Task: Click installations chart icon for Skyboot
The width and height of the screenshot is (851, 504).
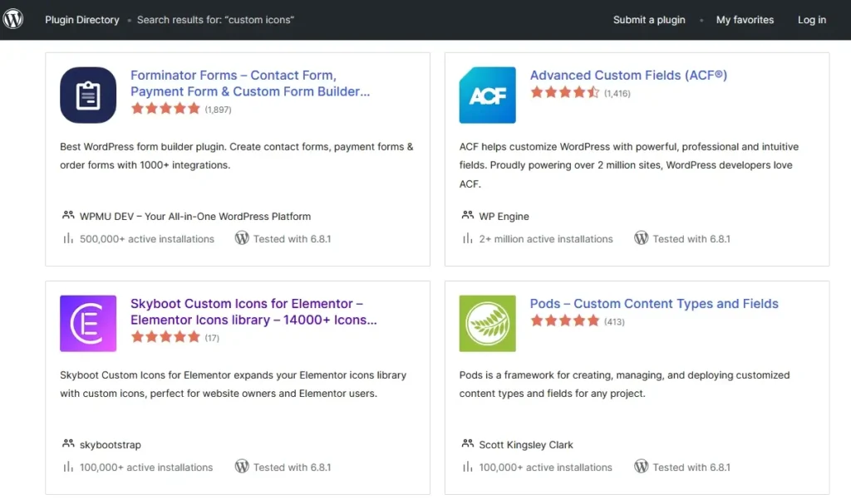Action: coord(68,467)
